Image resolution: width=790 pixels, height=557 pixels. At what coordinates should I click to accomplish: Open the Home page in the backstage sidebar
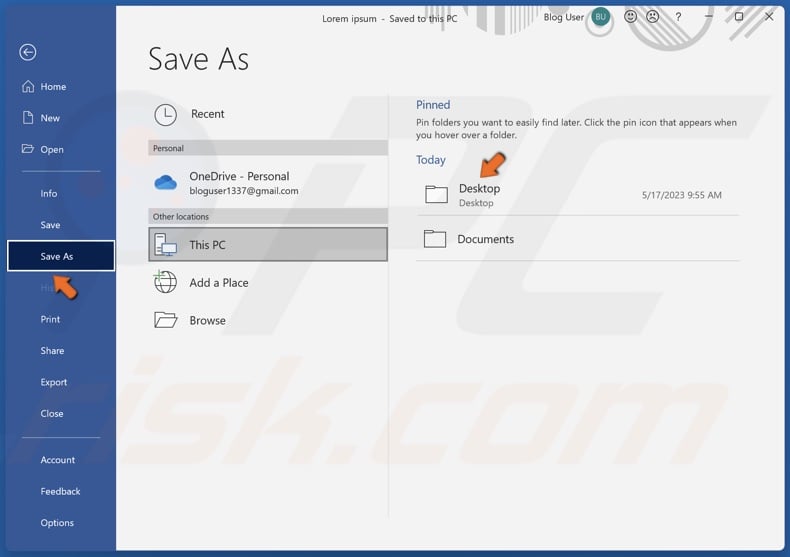point(61,87)
